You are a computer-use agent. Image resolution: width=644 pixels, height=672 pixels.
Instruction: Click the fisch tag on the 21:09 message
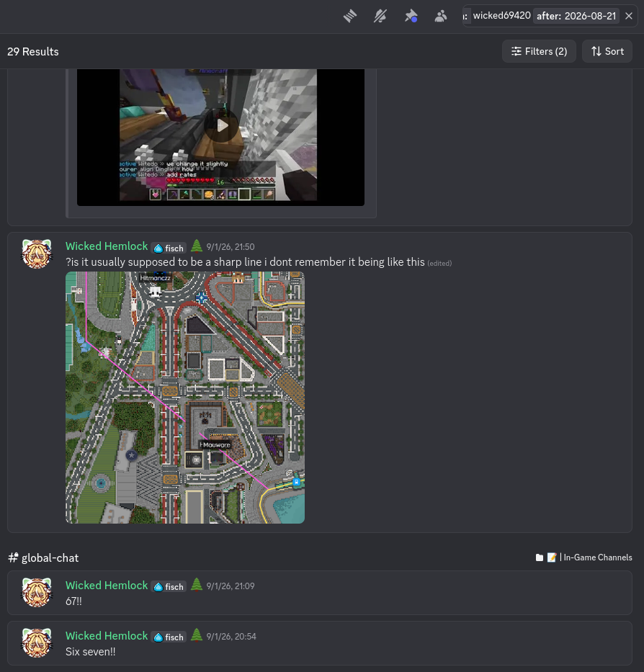coord(169,587)
